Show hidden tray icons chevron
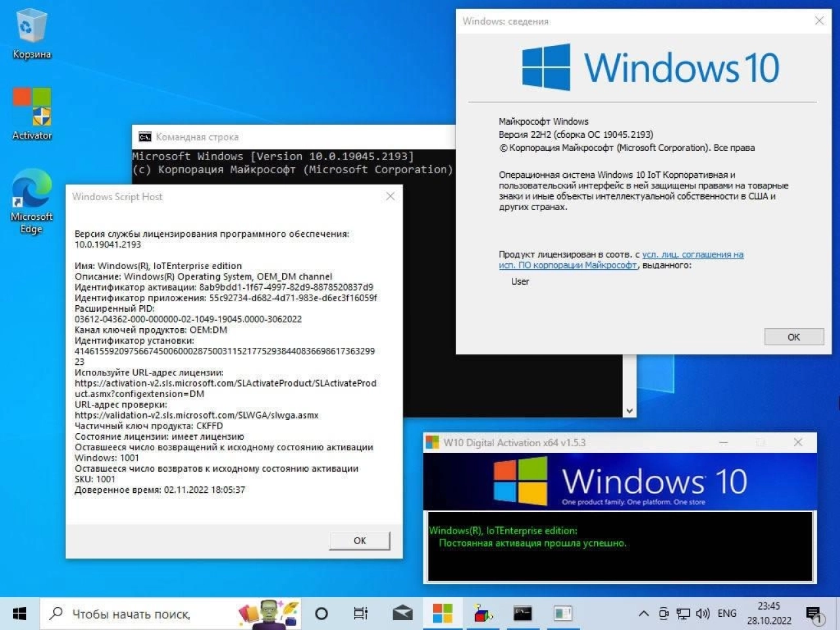 tap(644, 614)
